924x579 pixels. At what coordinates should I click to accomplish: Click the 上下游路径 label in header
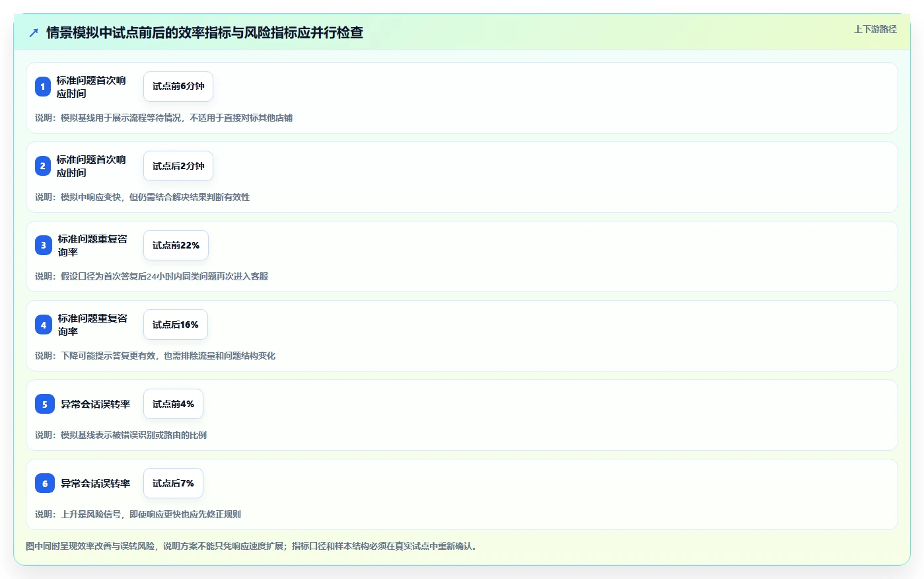pyautogui.click(x=875, y=29)
